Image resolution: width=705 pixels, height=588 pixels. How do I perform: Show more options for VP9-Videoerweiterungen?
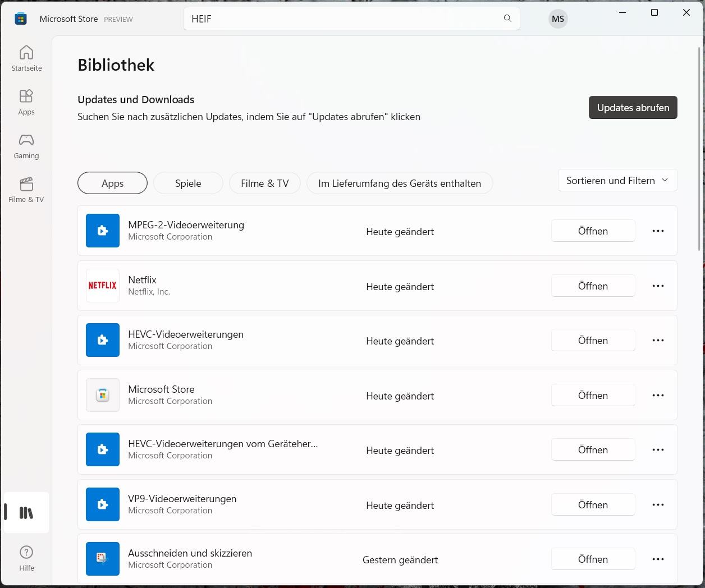click(x=658, y=505)
